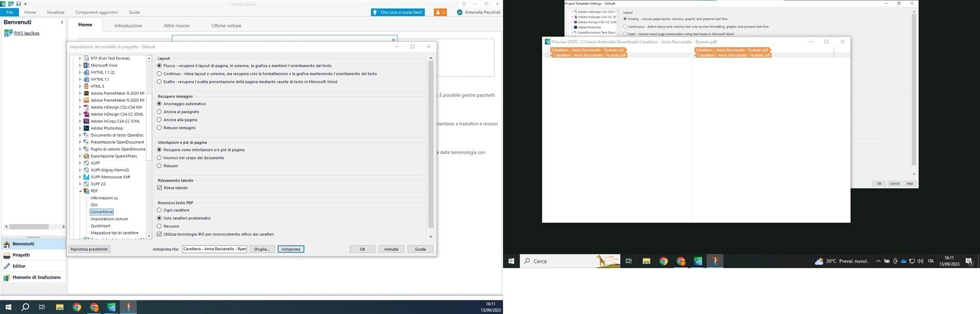Click the settings pane vertical scrollbar
980x314 pixels.
(431, 144)
